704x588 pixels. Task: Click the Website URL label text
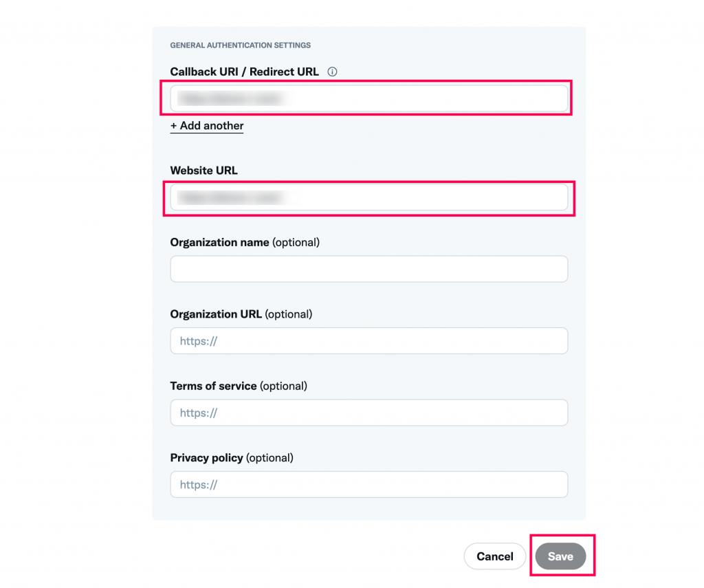tap(203, 171)
